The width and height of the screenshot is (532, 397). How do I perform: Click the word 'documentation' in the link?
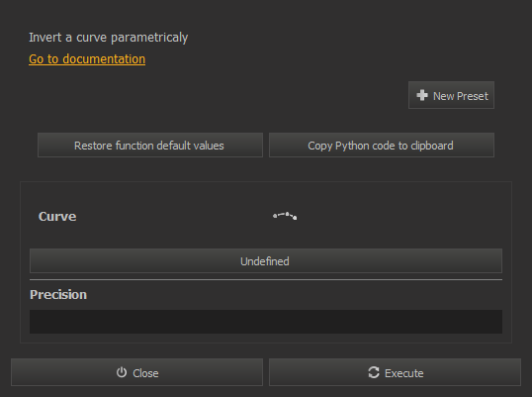[104, 59]
